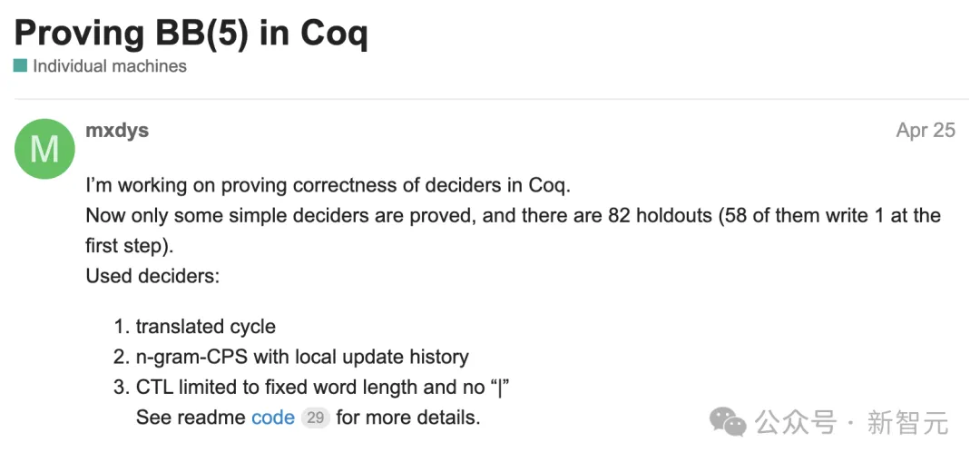Click the Used deciders: line
980x462 pixels.
click(152, 276)
